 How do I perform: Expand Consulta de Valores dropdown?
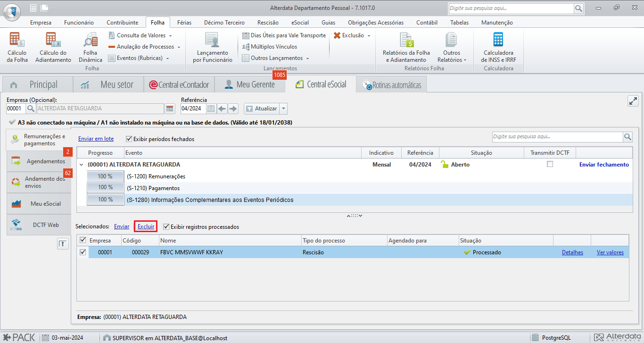click(170, 35)
